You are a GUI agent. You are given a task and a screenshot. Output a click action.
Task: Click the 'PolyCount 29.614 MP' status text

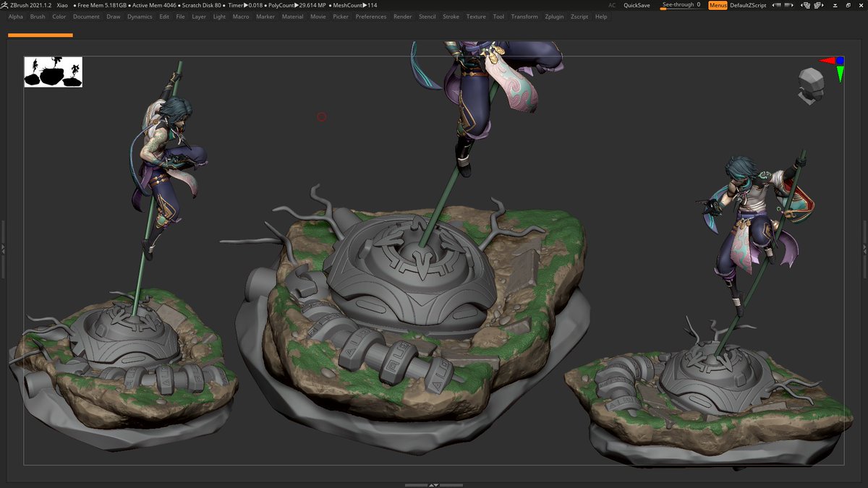tap(297, 5)
